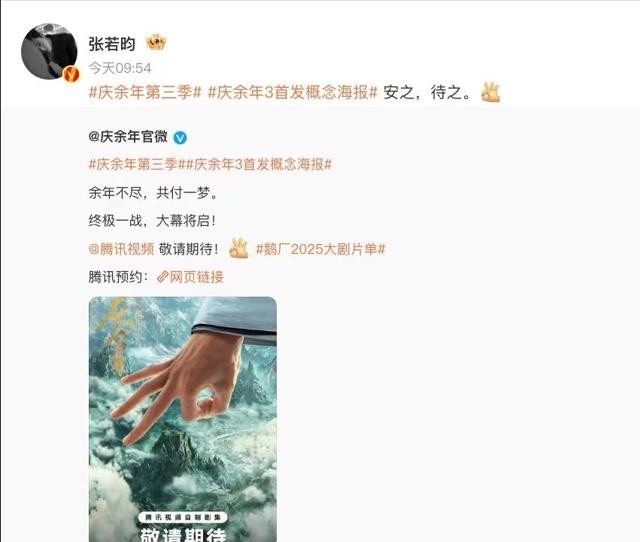Click the blue verified icon beside 庆余年官微
The image size is (640, 542).
(x=180, y=138)
